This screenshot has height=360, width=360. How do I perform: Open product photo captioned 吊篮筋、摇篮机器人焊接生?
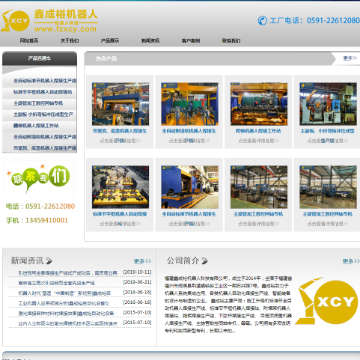coord(120,104)
